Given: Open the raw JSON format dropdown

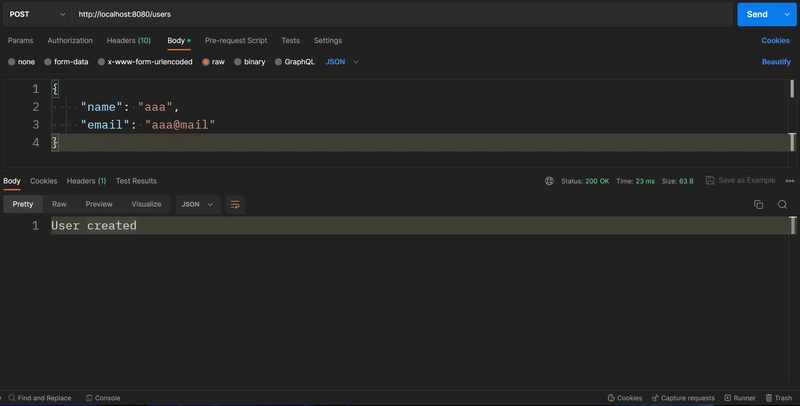Looking at the screenshot, I should 342,62.
